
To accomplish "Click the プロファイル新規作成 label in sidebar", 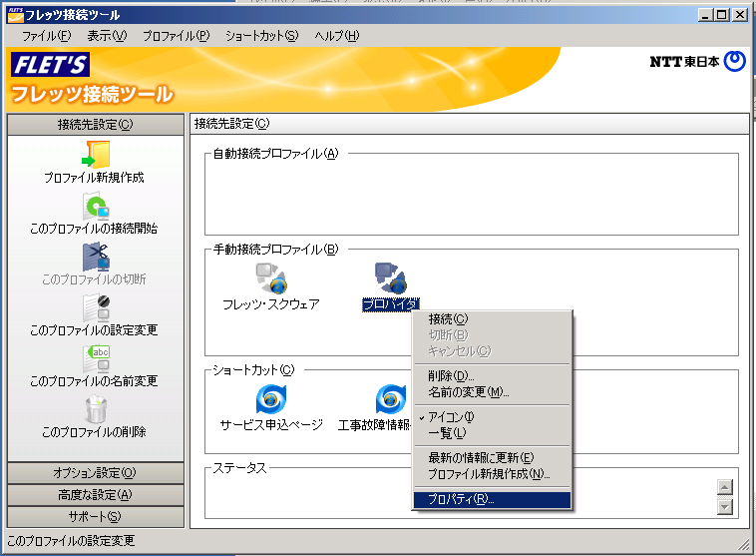I will [x=94, y=178].
